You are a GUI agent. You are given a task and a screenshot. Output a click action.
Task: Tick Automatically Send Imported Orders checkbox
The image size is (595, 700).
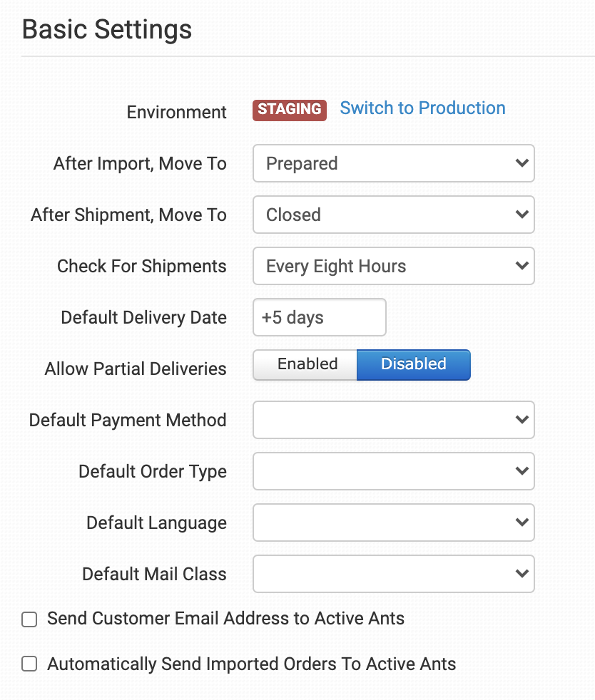pos(29,664)
